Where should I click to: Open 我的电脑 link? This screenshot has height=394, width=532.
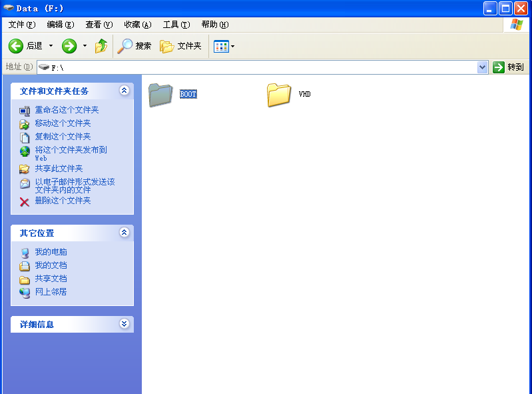click(51, 252)
